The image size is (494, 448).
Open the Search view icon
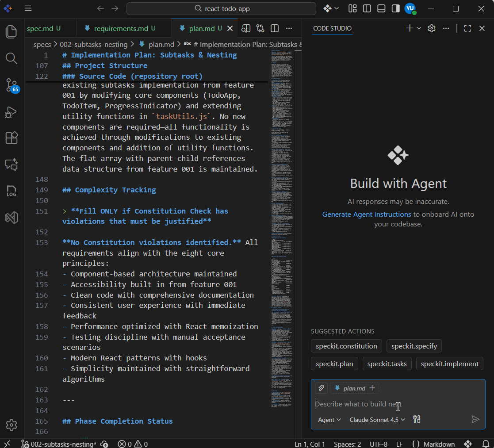[11, 58]
